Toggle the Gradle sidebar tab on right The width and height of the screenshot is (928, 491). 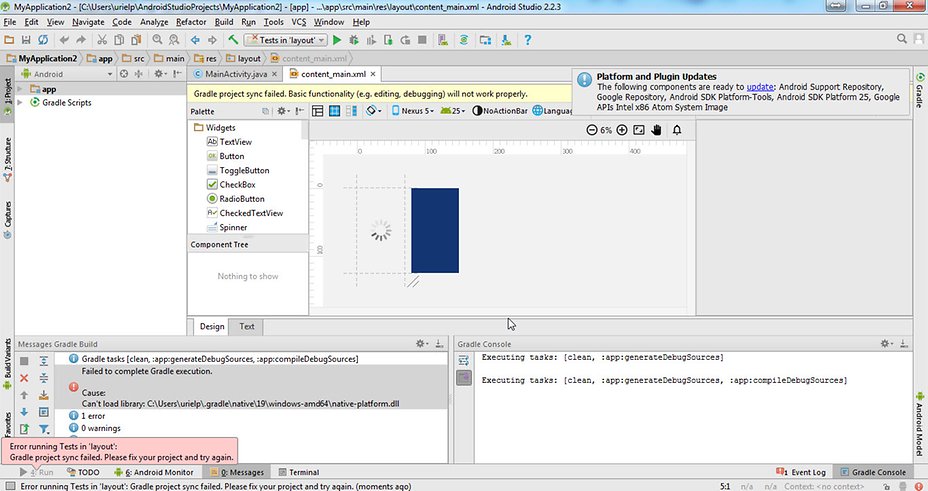click(x=920, y=91)
